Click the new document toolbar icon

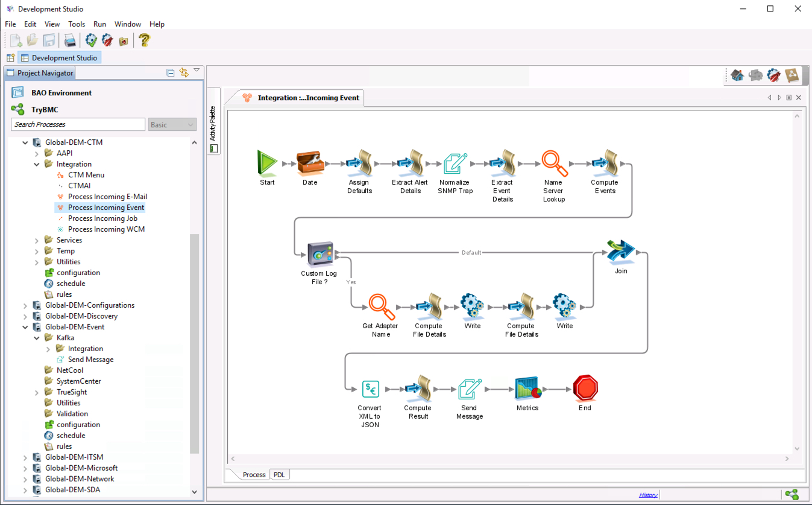[16, 40]
